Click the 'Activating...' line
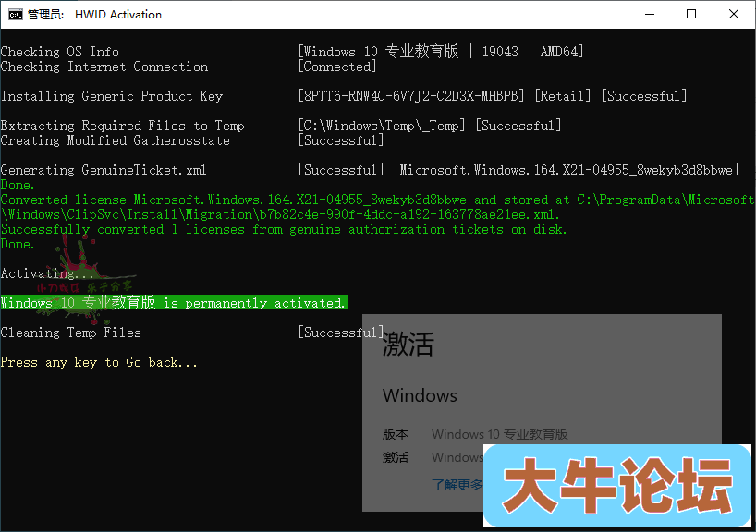This screenshot has width=756, height=532. pyautogui.click(x=47, y=273)
